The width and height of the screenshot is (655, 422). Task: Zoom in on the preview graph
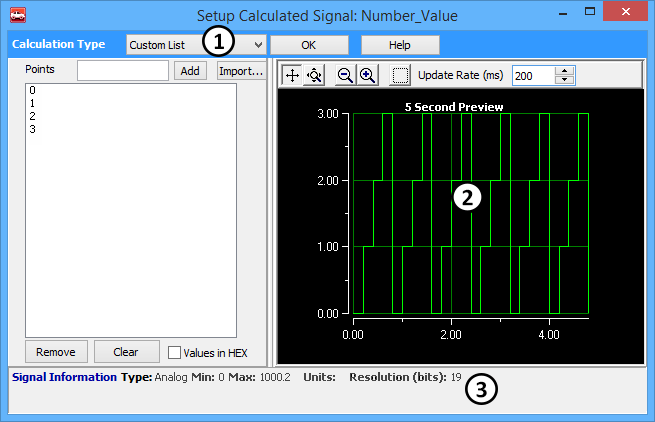367,75
